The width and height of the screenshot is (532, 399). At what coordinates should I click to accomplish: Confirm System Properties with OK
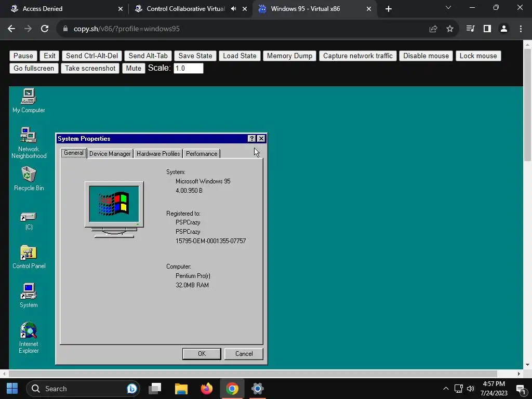coord(202,353)
